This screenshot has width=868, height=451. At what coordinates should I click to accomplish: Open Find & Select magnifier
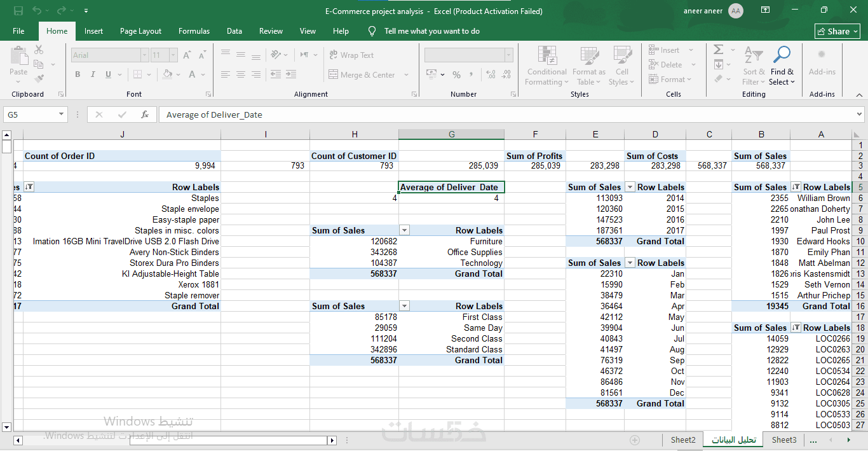tap(782, 65)
